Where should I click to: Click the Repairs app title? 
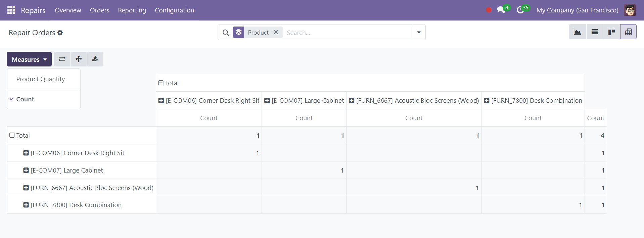pyautogui.click(x=33, y=10)
